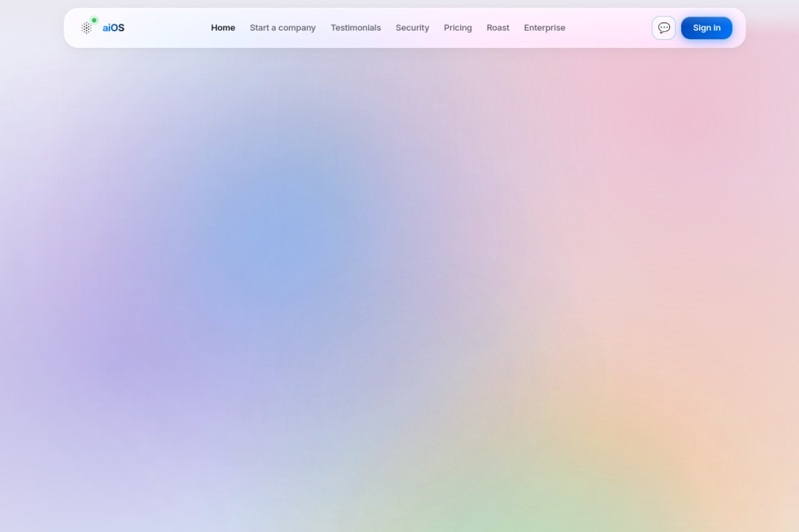Open the chat bubble icon button

(x=664, y=28)
